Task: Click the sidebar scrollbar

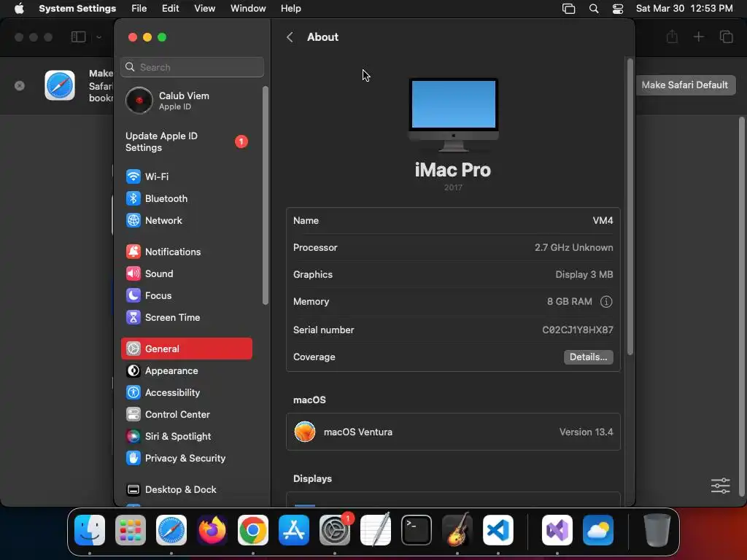Action: tap(266, 195)
